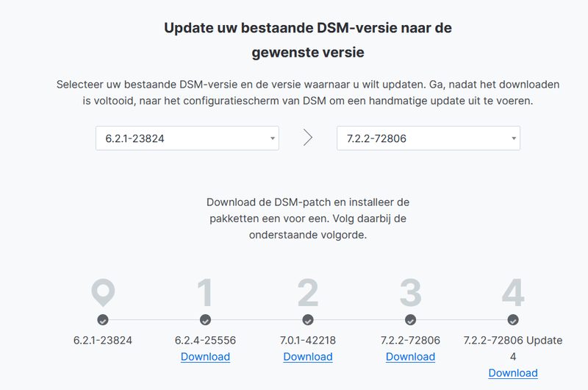Click the checkmark circle under step 4

tap(513, 320)
